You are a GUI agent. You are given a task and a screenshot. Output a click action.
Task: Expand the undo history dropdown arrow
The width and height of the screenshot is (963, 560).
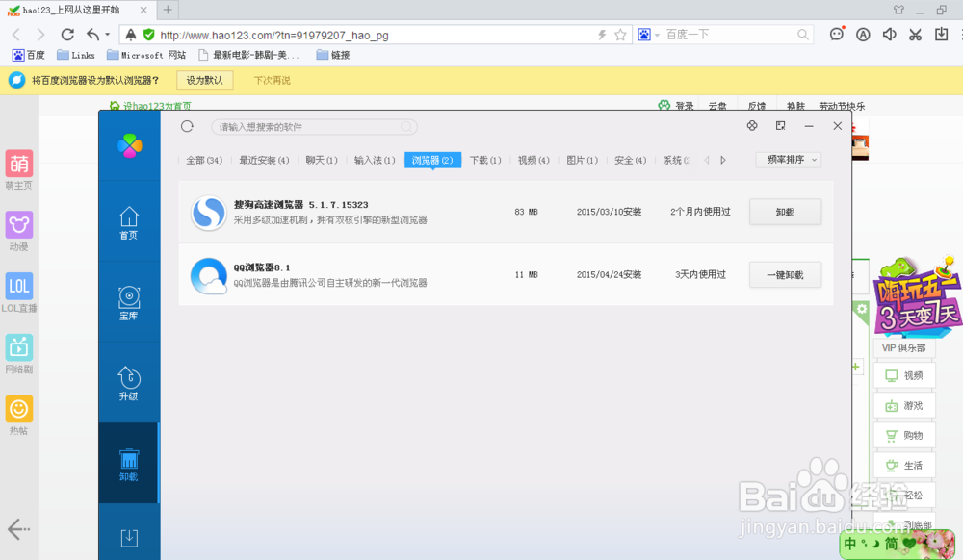[x=108, y=35]
